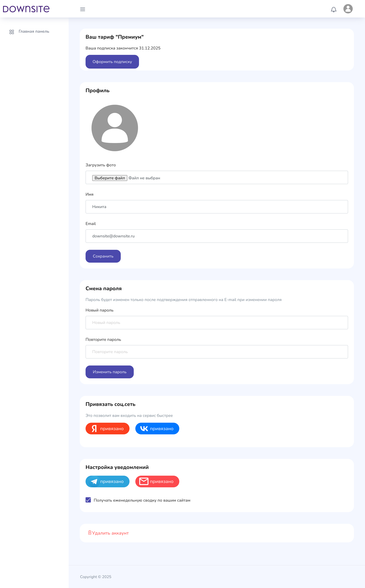Click the Изменить пароль button
Viewport: 365px width, 588px height.
click(x=109, y=372)
